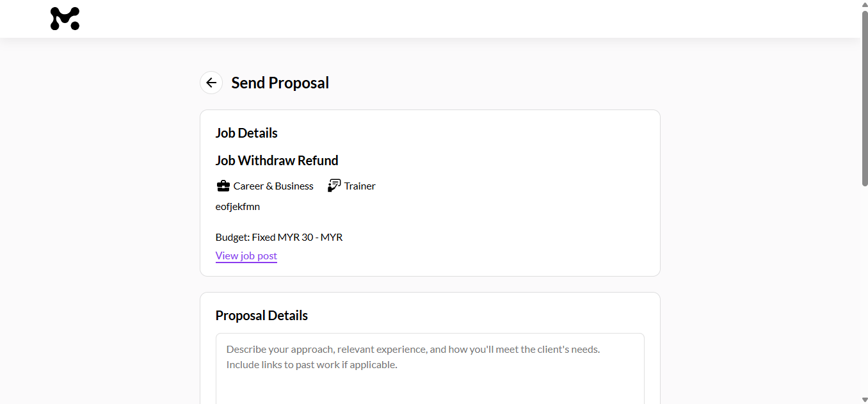Click the M logo in header
This screenshot has height=404, width=868.
tap(65, 19)
